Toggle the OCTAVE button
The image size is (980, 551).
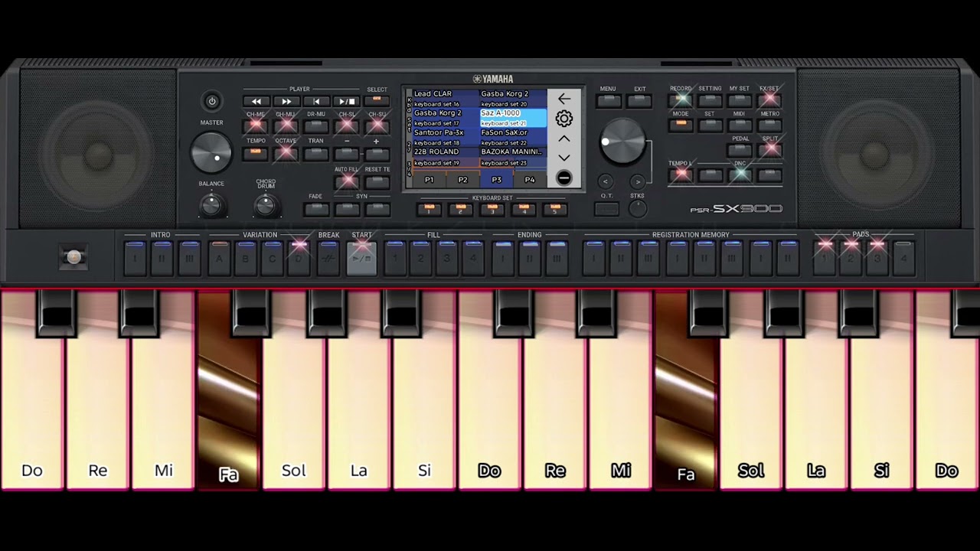pos(286,153)
